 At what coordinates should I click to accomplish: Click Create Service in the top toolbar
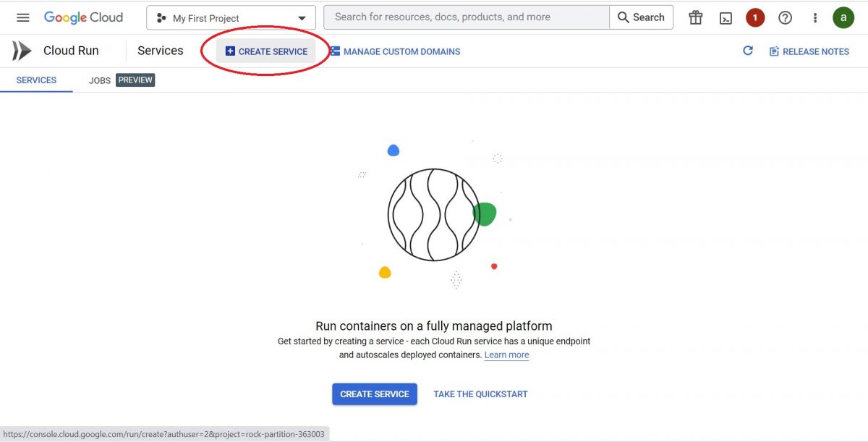(x=266, y=51)
